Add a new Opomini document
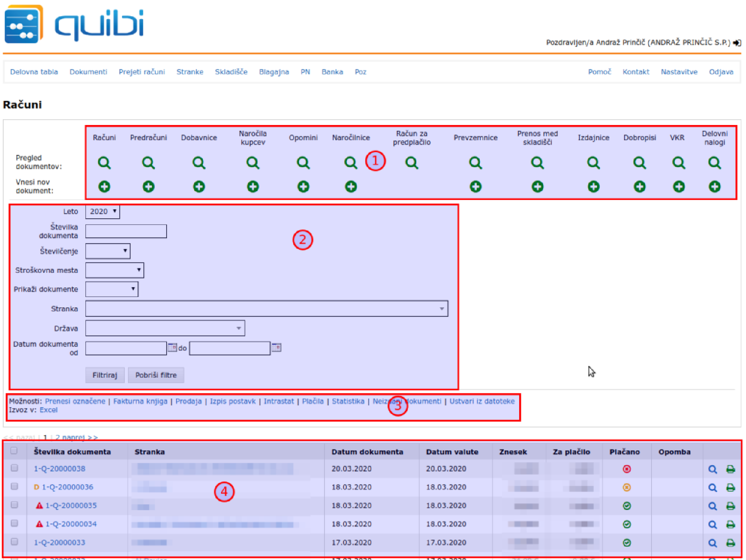Viewport: 746px width, 560px height. 303,187
